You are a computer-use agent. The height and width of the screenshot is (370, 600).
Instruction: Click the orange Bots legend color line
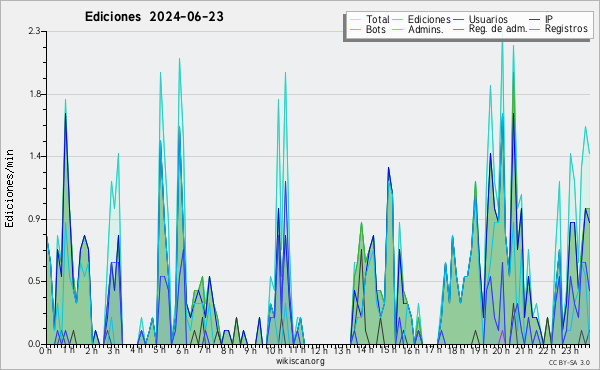click(355, 29)
